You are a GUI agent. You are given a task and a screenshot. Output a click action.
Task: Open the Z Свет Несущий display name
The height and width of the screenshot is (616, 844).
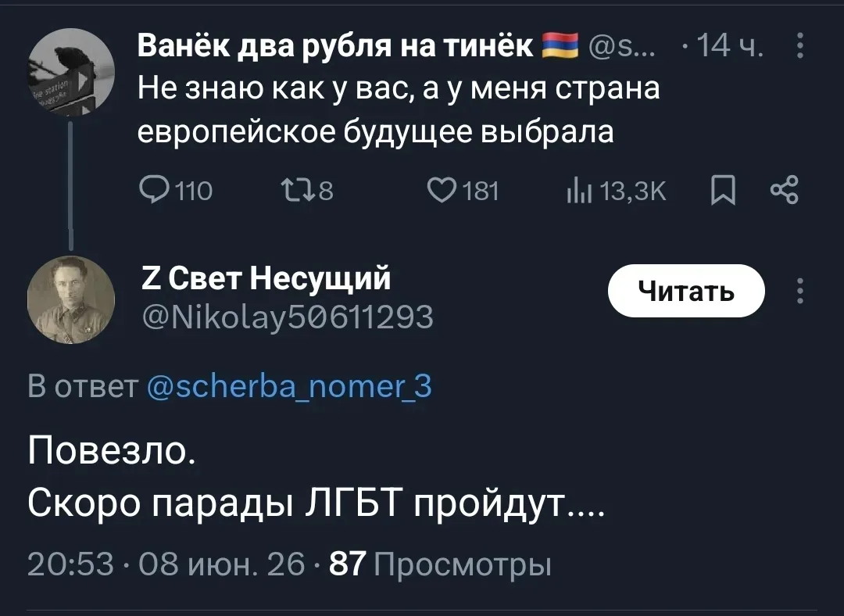(266, 278)
